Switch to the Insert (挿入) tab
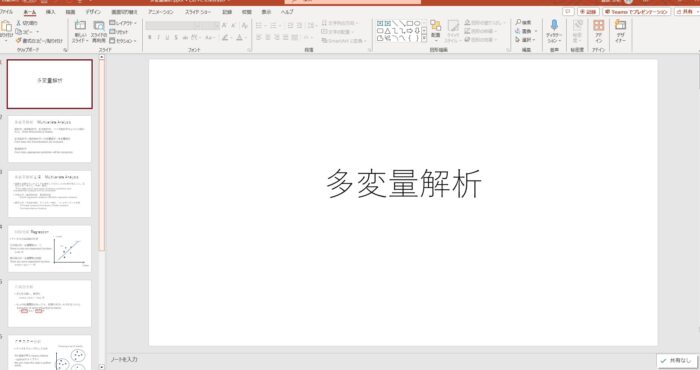The width and height of the screenshot is (700, 370). pyautogui.click(x=51, y=12)
